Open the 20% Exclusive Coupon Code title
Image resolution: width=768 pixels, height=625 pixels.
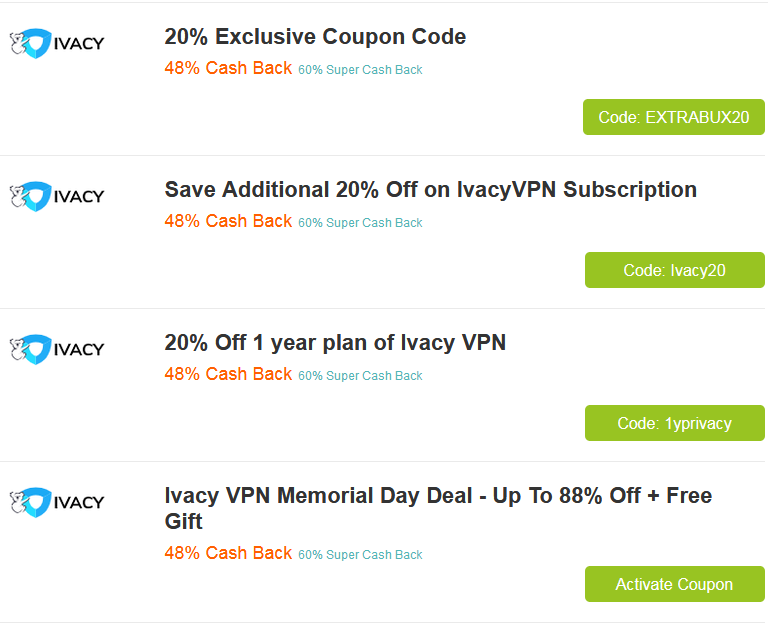(x=315, y=37)
